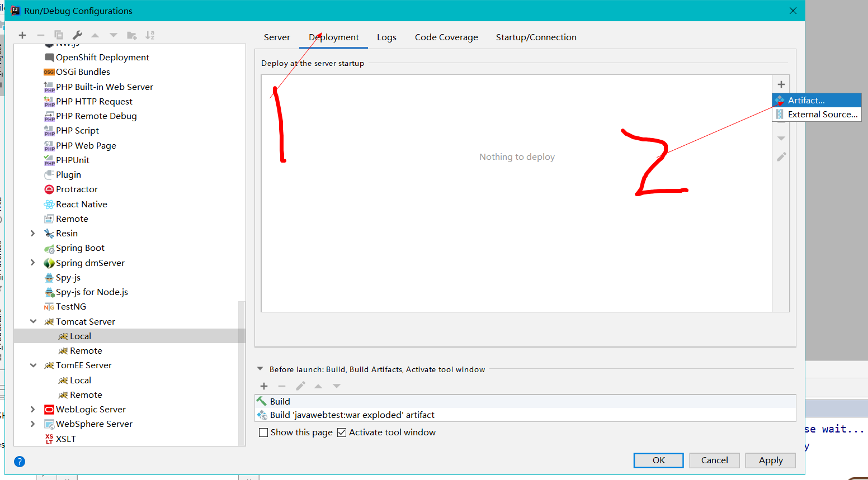Enable the Show this page checkbox
This screenshot has height=480, width=868.
pos(263,433)
